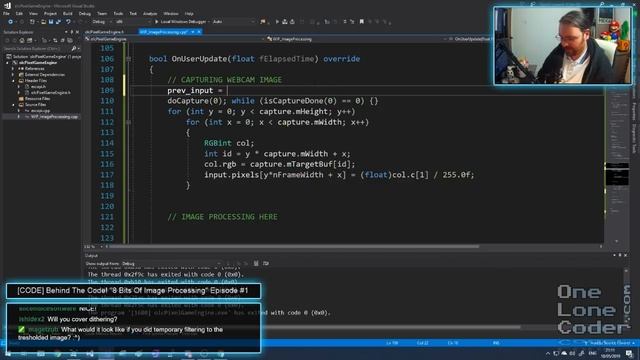Image resolution: width=640 pixels, height=360 pixels.
Task: Click the Clear All icon in Output toolbar
Action: click(256, 264)
